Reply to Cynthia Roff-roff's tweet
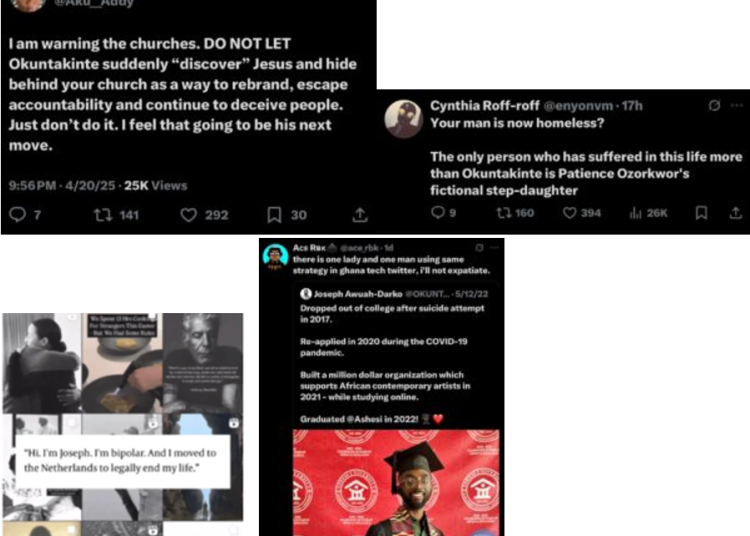Viewport: 750px width, 536px height. [438, 212]
